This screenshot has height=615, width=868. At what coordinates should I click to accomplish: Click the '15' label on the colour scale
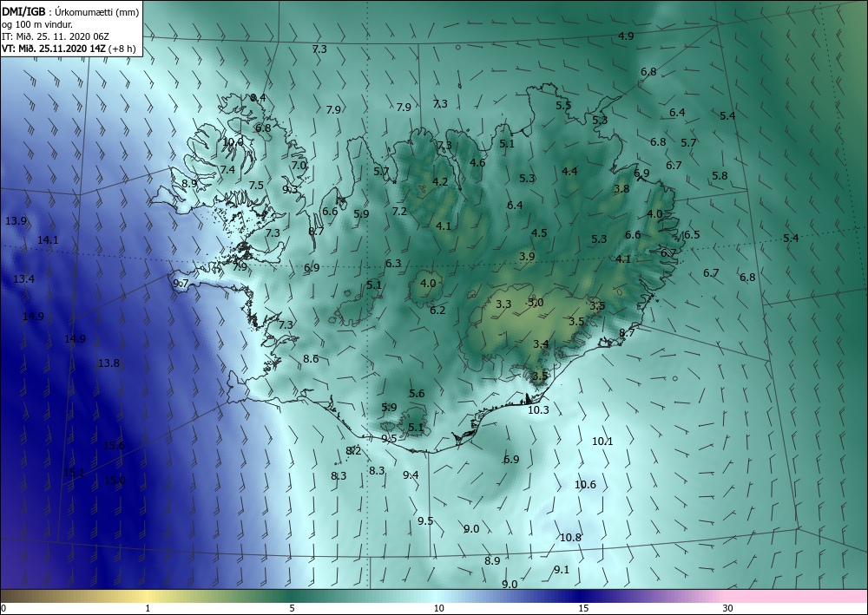tap(583, 608)
